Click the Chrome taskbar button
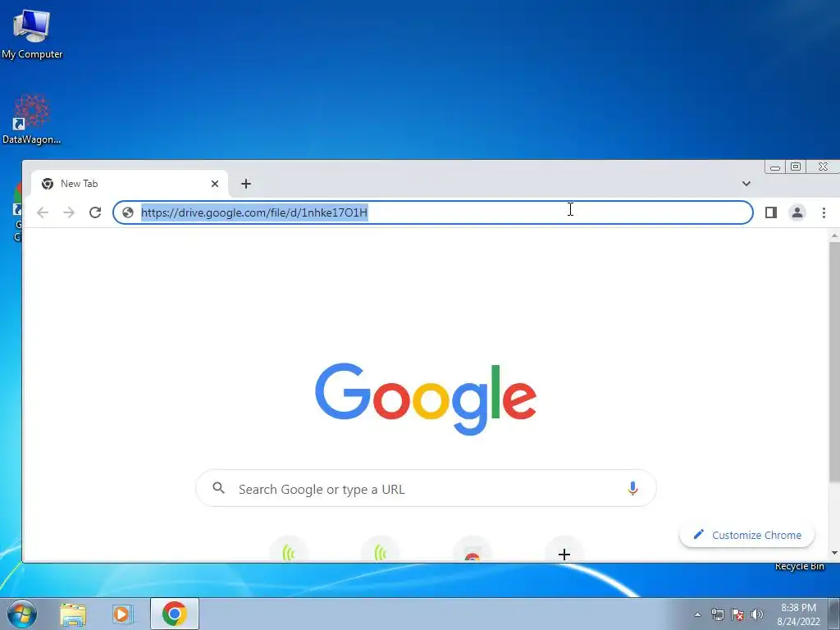 coord(175,614)
